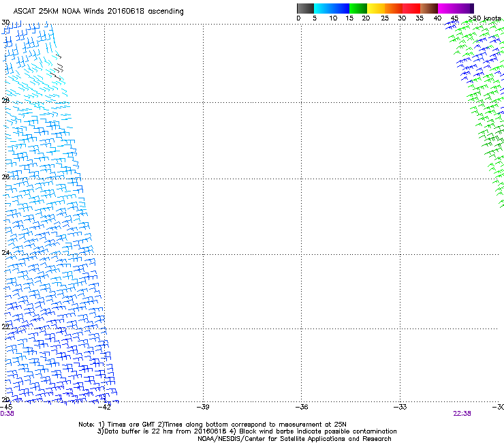Click the black contaminated wind barbs cluster
This screenshot has width=504, height=443.
(57, 67)
